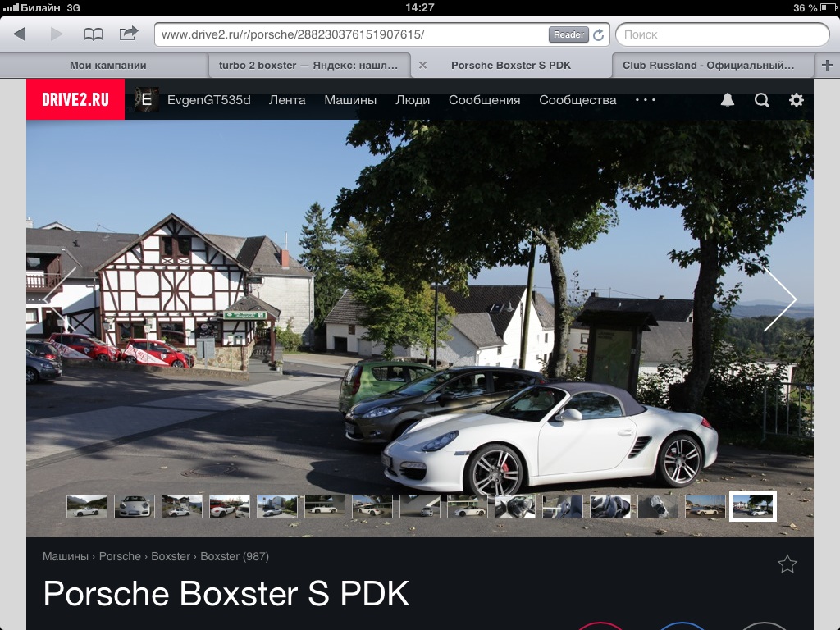This screenshot has width=840, height=630.
Task: Open Safari bookmarks book icon
Action: pyautogui.click(x=94, y=34)
